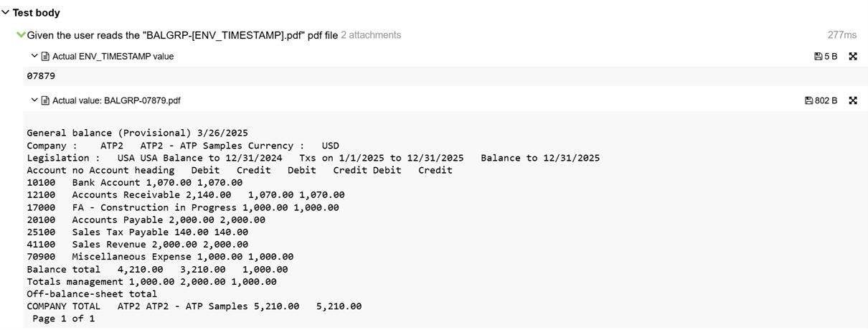
Task: Click document icon beside Actual ENV_TIMESTAMP value
Action: [45, 56]
